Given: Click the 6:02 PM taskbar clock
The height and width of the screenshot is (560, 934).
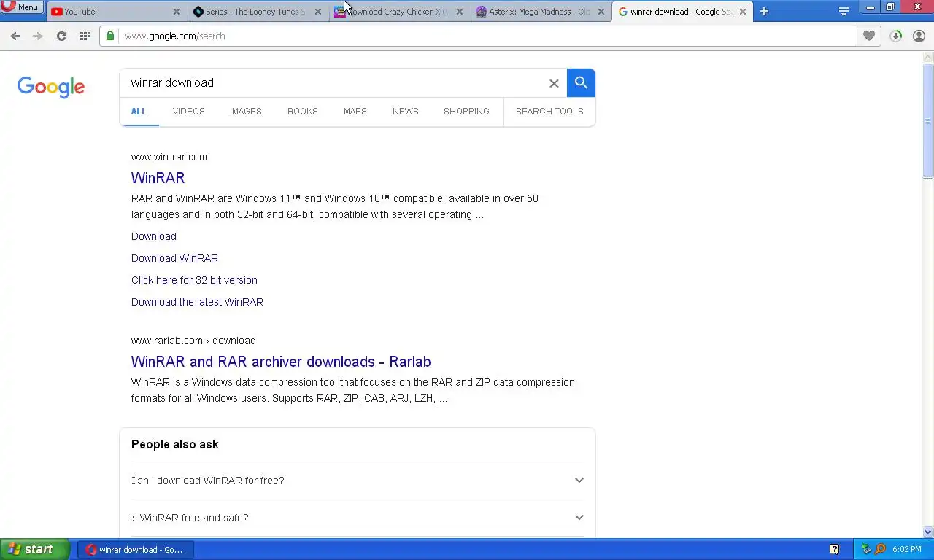Looking at the screenshot, I should point(906,550).
